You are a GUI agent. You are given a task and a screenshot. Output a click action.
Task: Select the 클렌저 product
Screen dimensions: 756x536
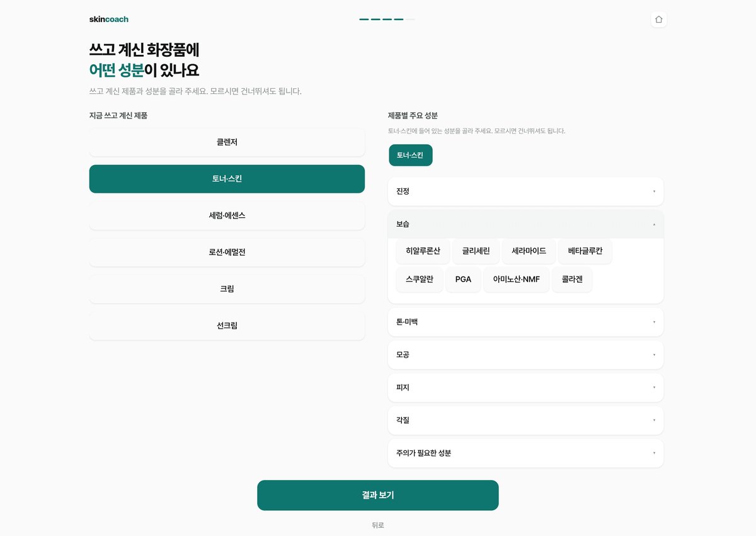pyautogui.click(x=227, y=142)
